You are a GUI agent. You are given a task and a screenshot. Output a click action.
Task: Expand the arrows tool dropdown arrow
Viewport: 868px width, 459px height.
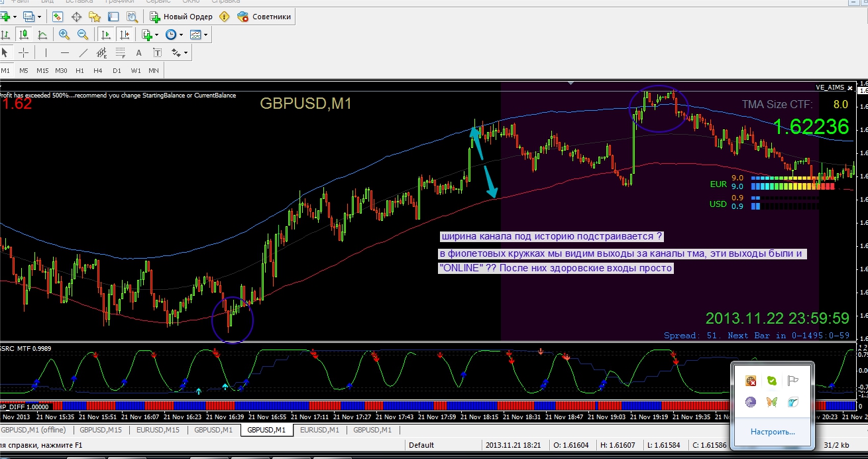(x=186, y=52)
